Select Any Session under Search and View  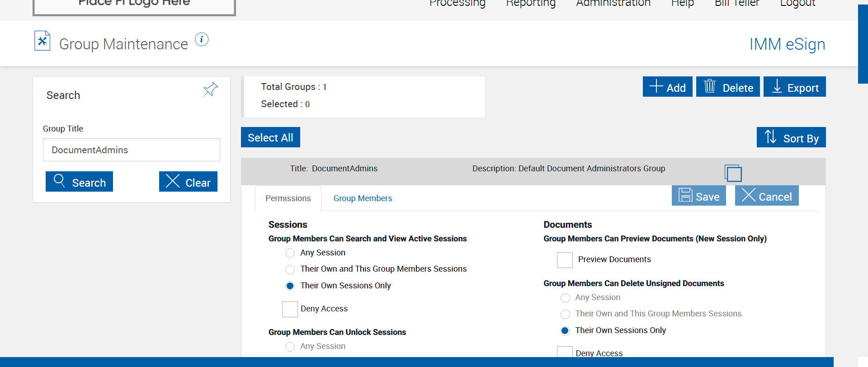[290, 253]
